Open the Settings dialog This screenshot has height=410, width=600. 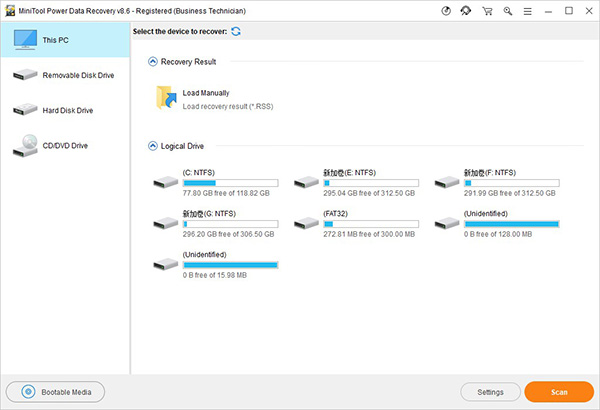pyautogui.click(x=490, y=392)
